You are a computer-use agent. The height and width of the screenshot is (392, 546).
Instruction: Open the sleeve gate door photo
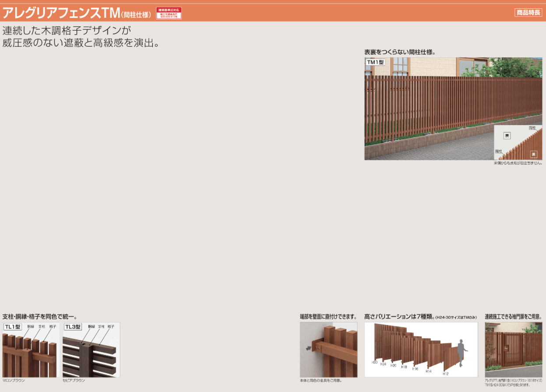513,350
